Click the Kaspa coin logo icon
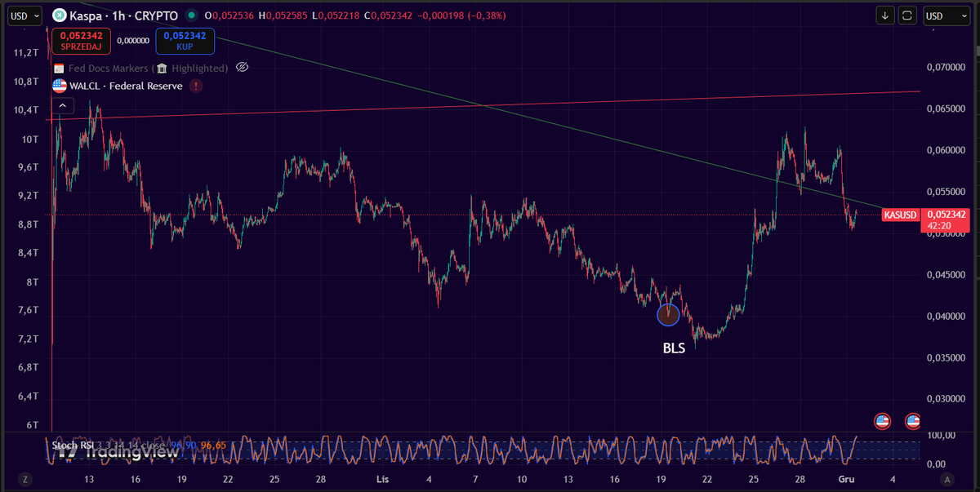 tap(60, 16)
